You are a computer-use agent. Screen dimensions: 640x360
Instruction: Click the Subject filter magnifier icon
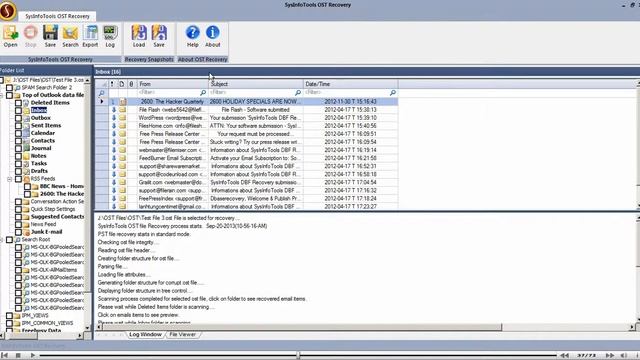298,93
